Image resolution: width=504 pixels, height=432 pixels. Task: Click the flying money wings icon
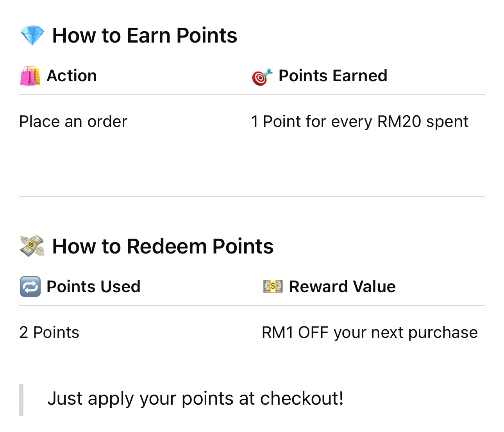(32, 246)
